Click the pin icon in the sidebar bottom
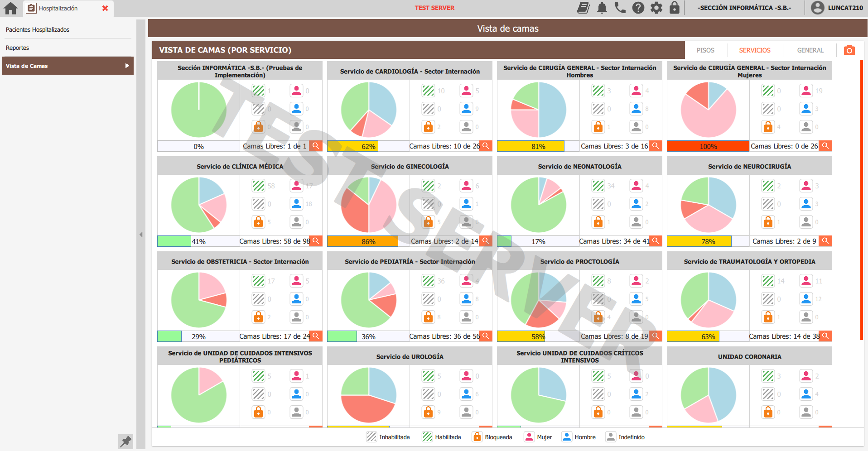 pos(125,441)
